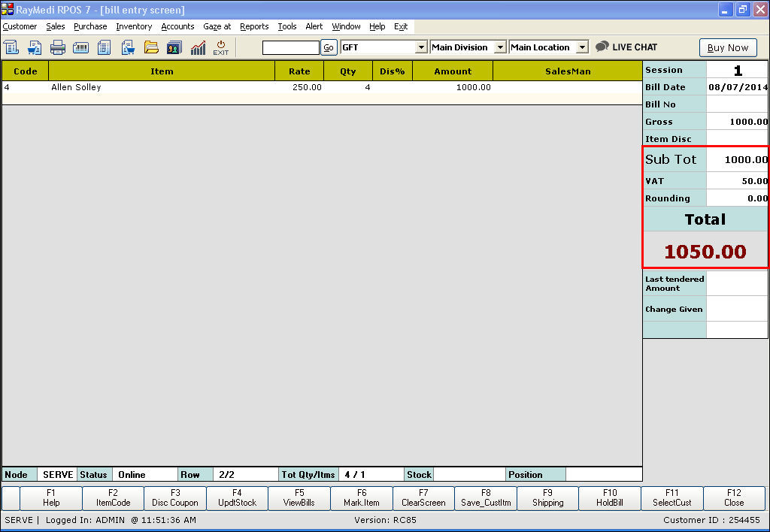Expand the Main Division dropdown
The image size is (770, 532).
point(500,47)
